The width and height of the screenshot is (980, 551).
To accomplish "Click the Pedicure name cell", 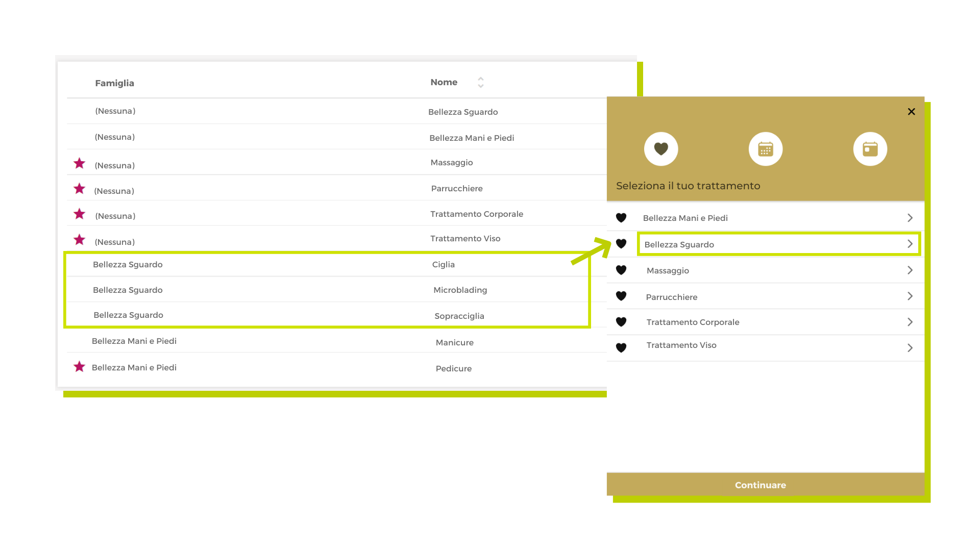I will 454,368.
